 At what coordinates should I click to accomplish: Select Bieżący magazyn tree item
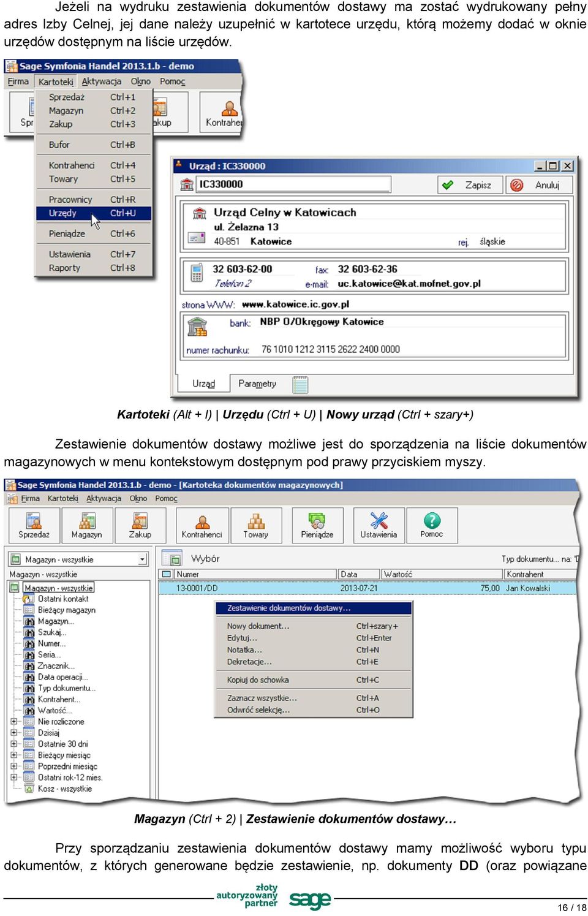click(x=67, y=610)
